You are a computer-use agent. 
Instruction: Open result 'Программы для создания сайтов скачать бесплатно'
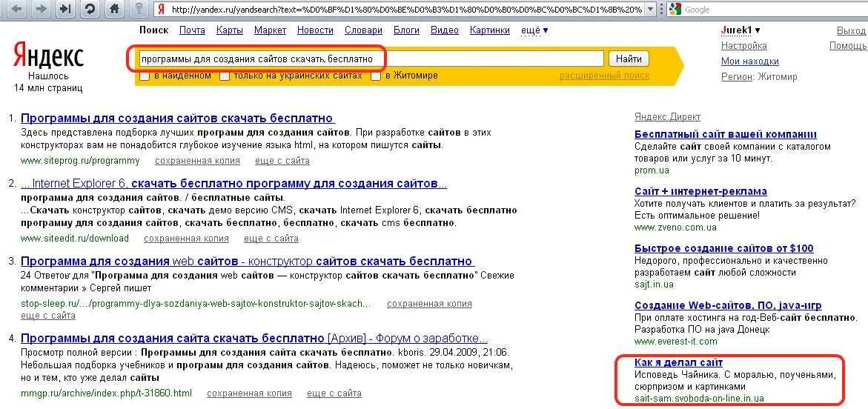[178, 119]
